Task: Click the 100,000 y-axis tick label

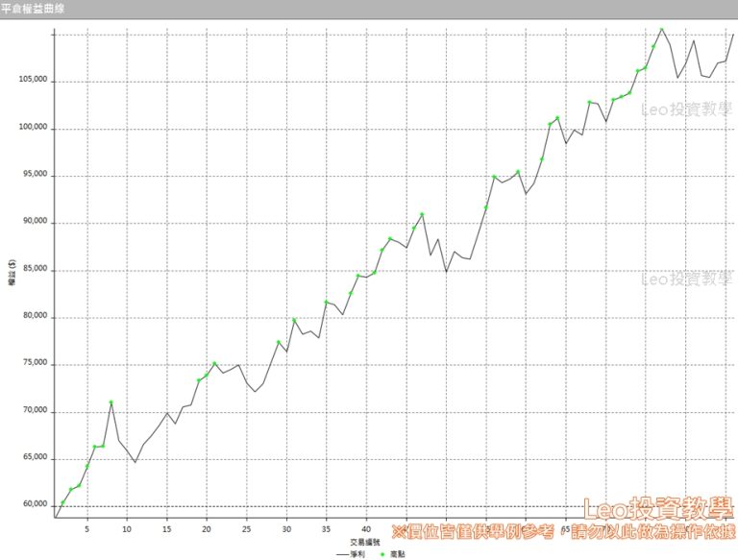Action: pos(34,129)
